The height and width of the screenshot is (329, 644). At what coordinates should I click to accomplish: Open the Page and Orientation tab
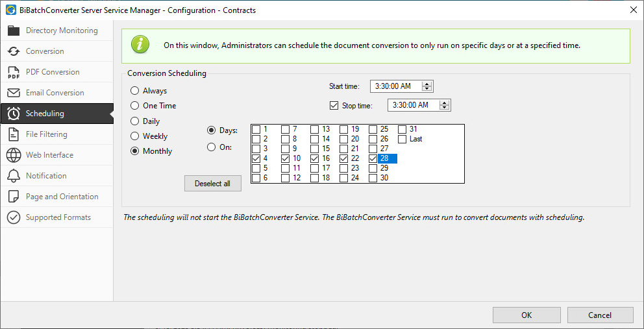pyautogui.click(x=62, y=197)
